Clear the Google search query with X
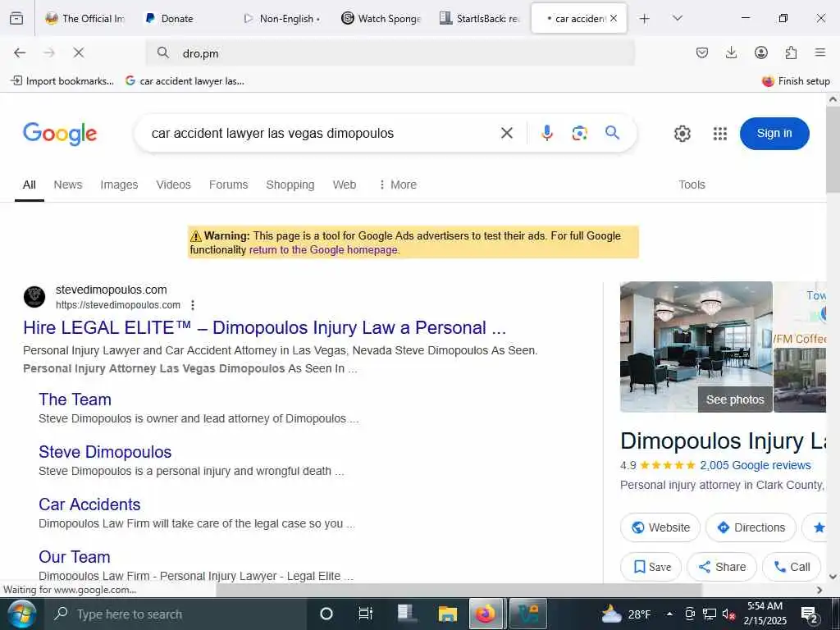The image size is (840, 630). click(x=507, y=133)
